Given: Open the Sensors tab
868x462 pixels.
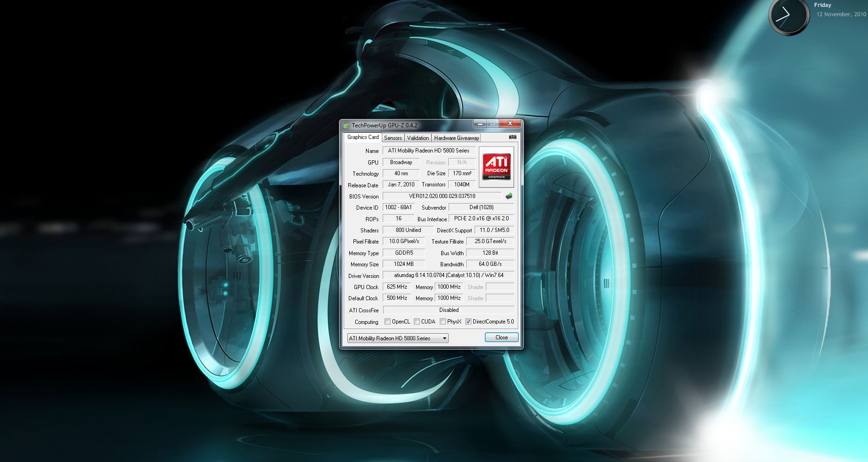Looking at the screenshot, I should (x=393, y=138).
